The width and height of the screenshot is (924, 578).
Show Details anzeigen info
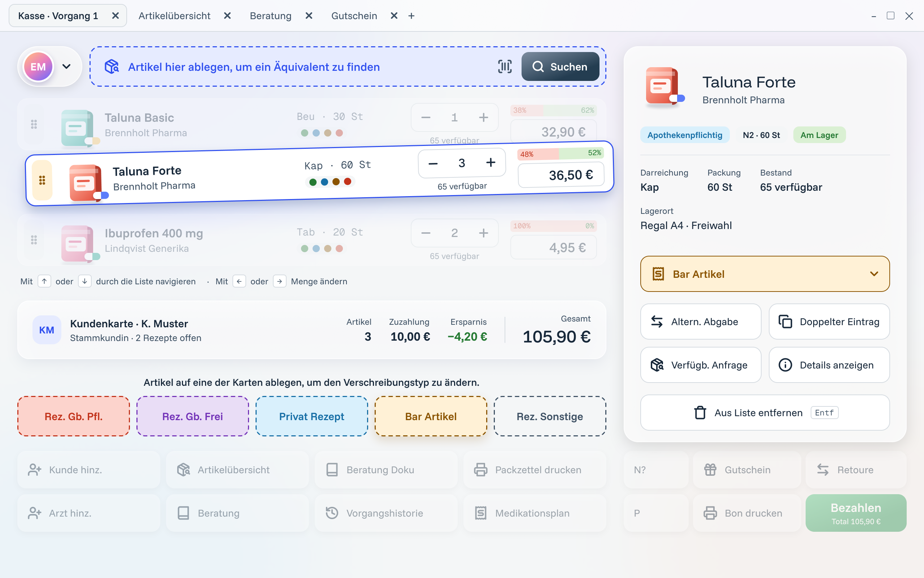829,365
